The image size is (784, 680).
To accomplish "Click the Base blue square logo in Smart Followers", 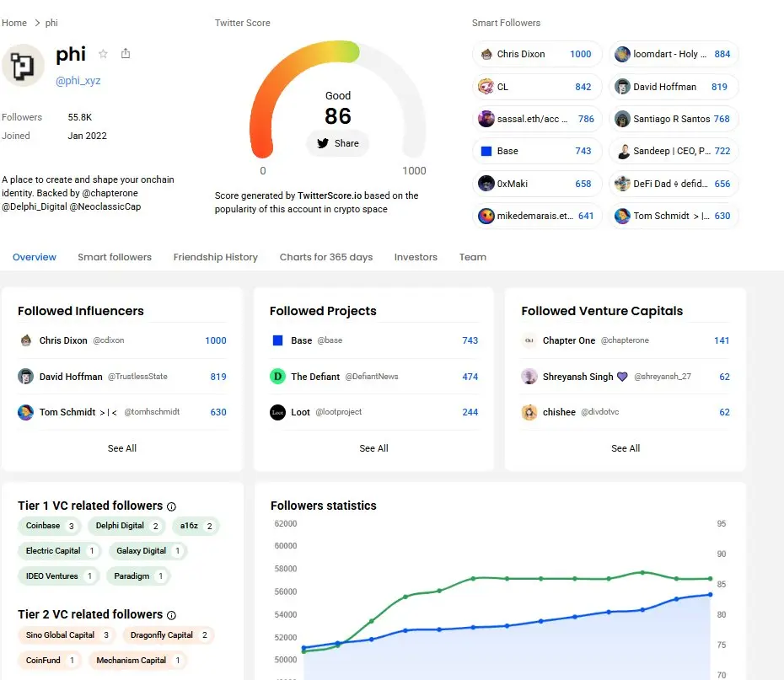I will pyautogui.click(x=486, y=151).
